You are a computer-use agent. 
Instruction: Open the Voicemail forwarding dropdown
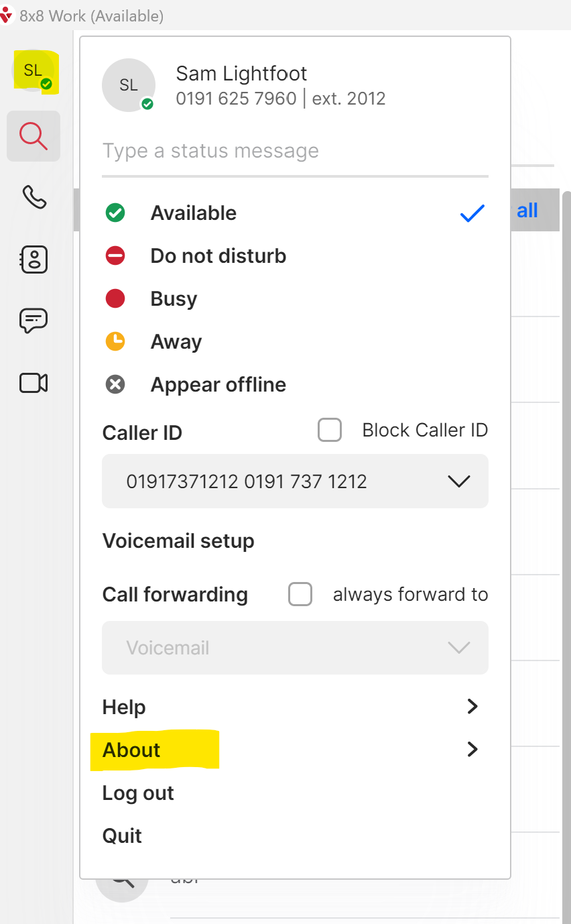tap(295, 648)
